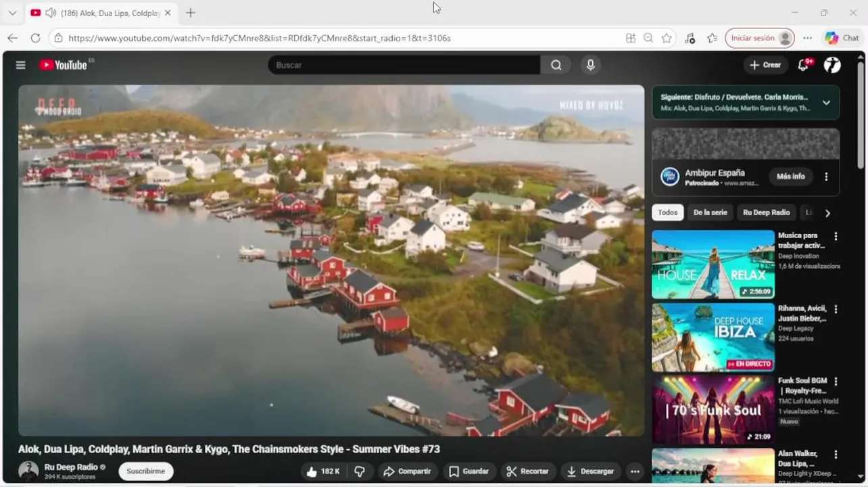Open the notifications bell
The height and width of the screenshot is (487, 868).
pos(804,65)
